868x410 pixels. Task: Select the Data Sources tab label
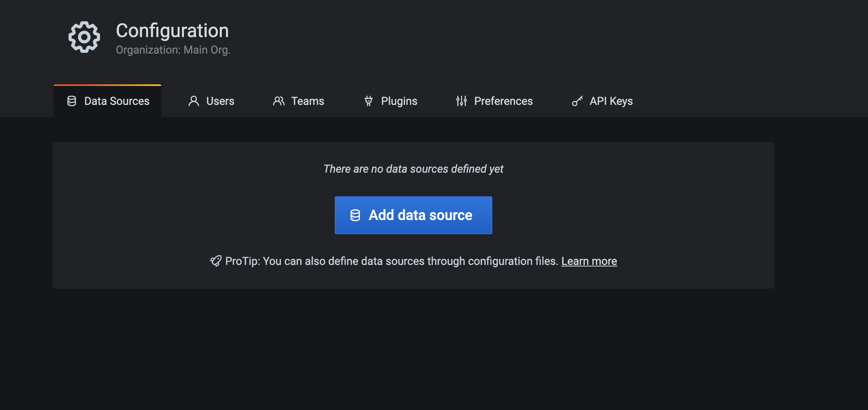click(117, 101)
